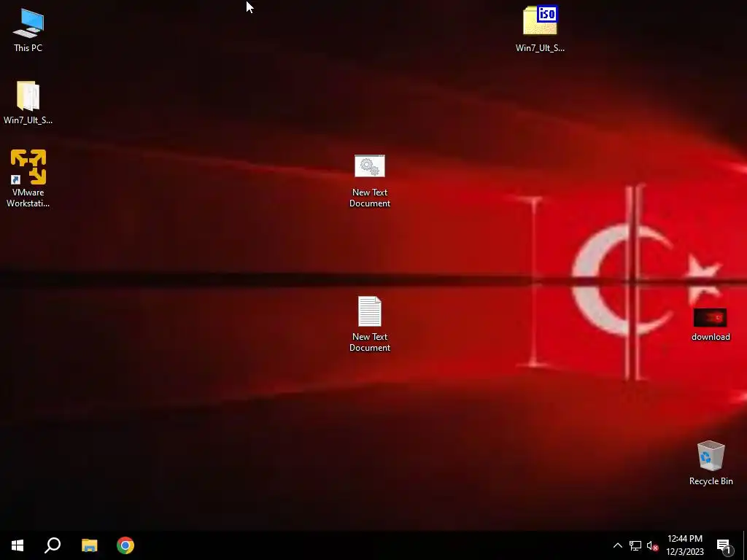Open the Windows Start menu
Image resolution: width=747 pixels, height=560 pixels.
point(18,545)
